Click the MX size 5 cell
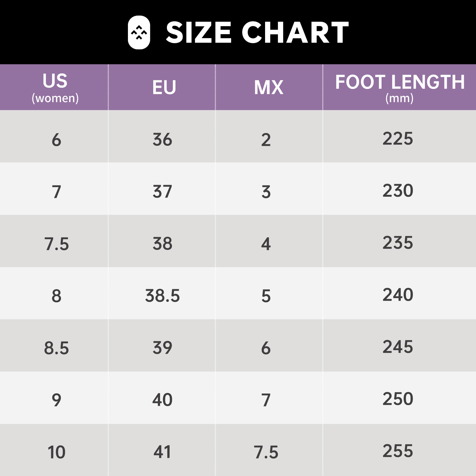This screenshot has width=476, height=476. tap(269, 293)
